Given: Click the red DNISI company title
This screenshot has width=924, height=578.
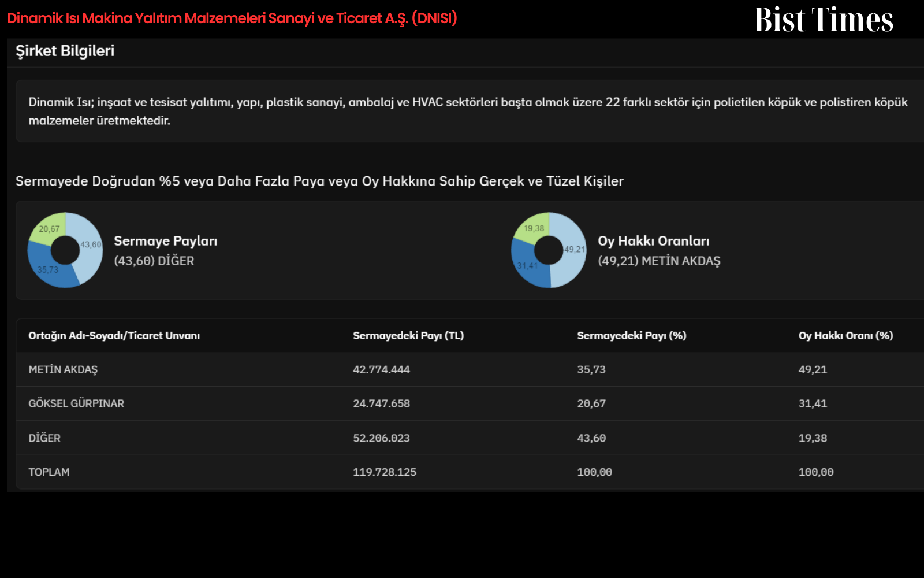Looking at the screenshot, I should point(232,18).
